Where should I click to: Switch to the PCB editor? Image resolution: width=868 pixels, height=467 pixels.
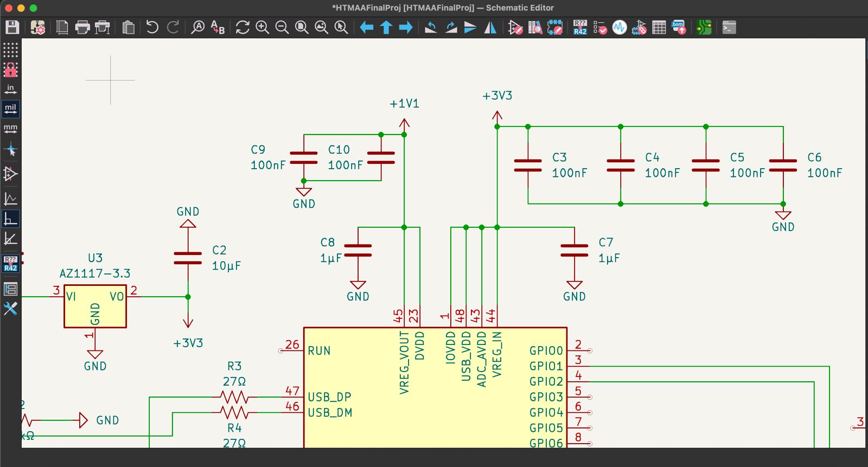[704, 27]
